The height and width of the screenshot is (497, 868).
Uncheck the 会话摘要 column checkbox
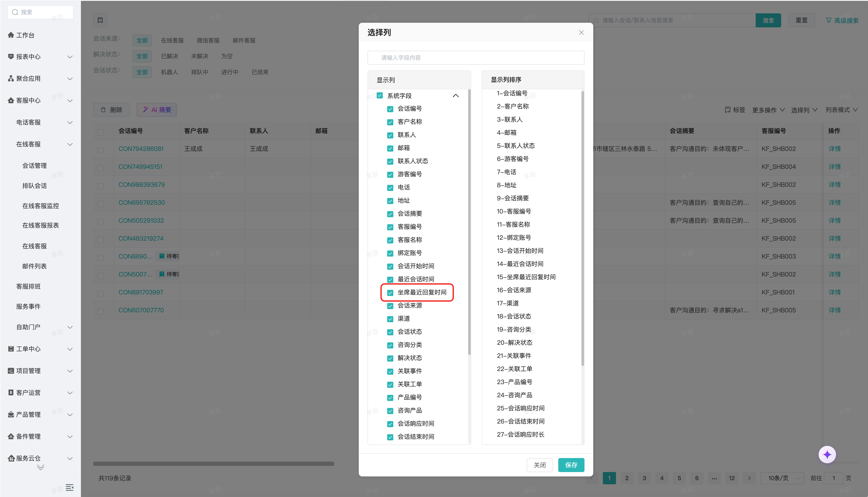tap(390, 214)
